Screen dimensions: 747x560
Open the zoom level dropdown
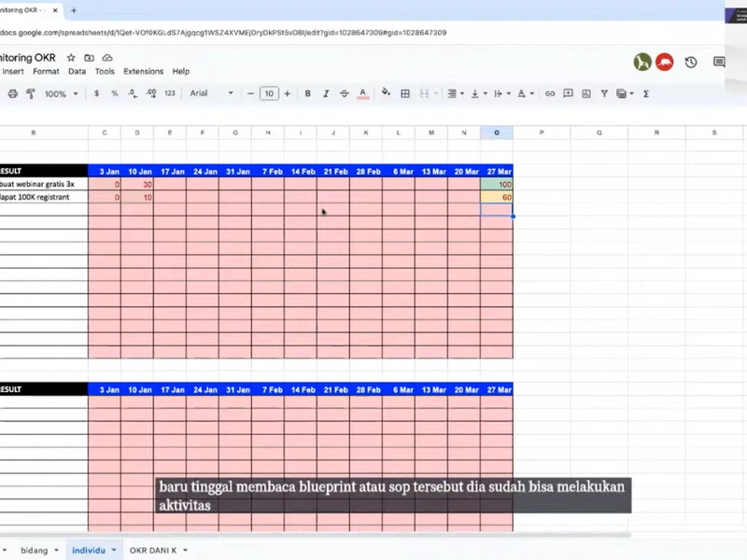tap(60, 93)
